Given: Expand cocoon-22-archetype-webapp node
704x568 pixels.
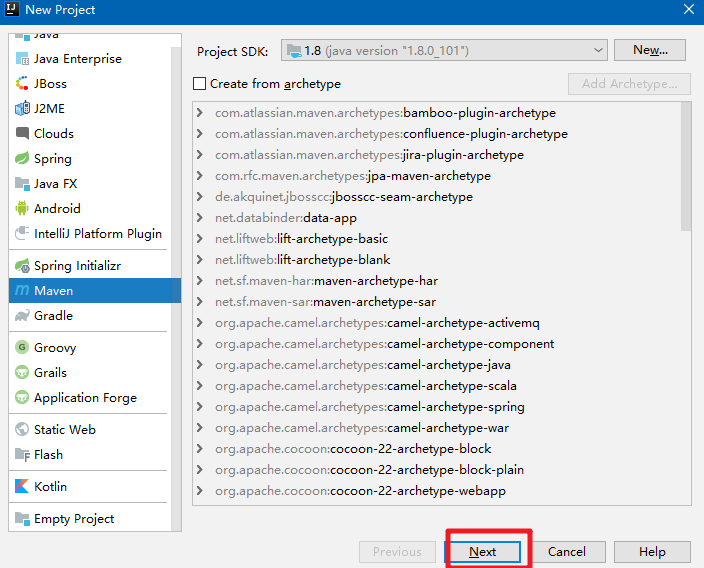Looking at the screenshot, I should tap(200, 491).
